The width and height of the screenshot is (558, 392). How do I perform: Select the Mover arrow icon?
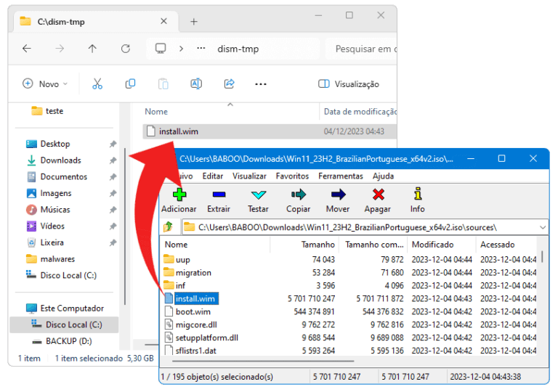tap(338, 195)
